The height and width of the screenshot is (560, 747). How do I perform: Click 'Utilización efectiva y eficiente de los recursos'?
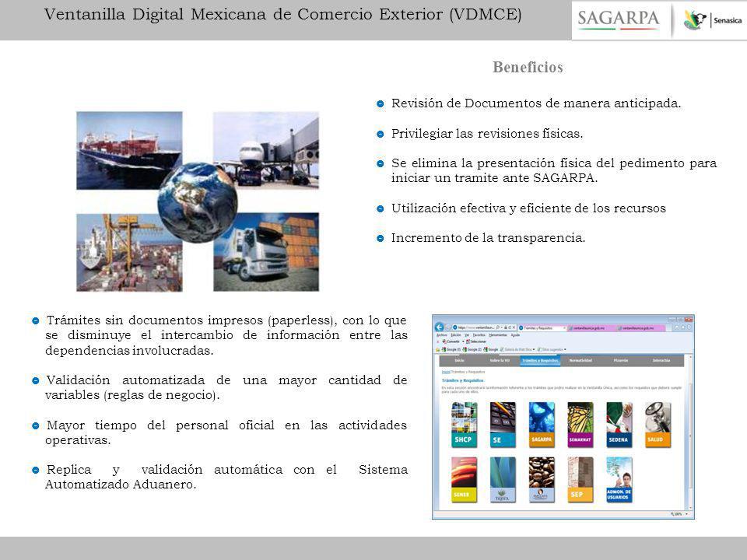click(528, 208)
